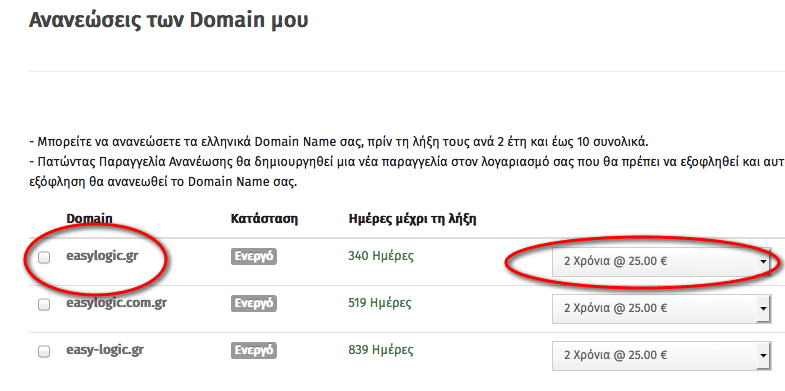Click the easylogic.com.gr domain name
785x391 pixels.
(117, 303)
